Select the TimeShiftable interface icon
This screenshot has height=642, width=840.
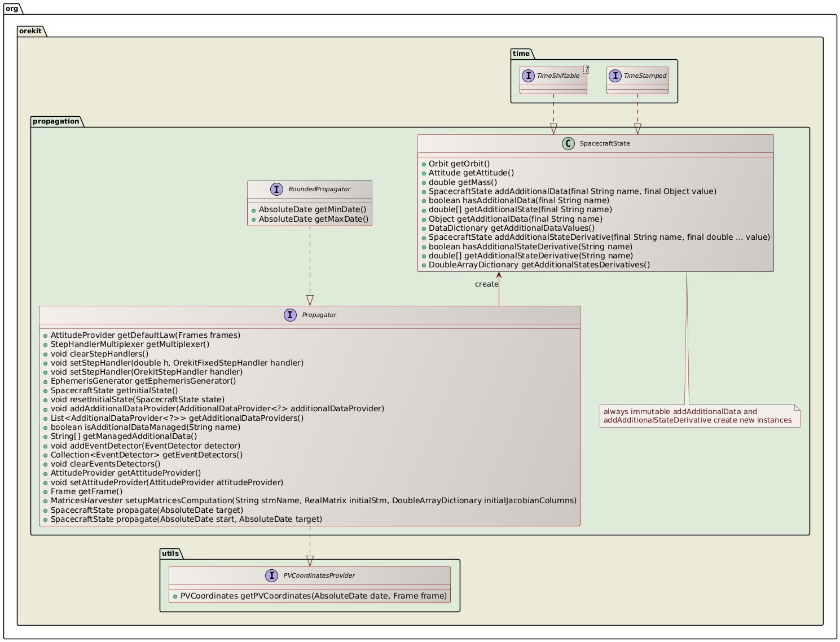pos(528,74)
